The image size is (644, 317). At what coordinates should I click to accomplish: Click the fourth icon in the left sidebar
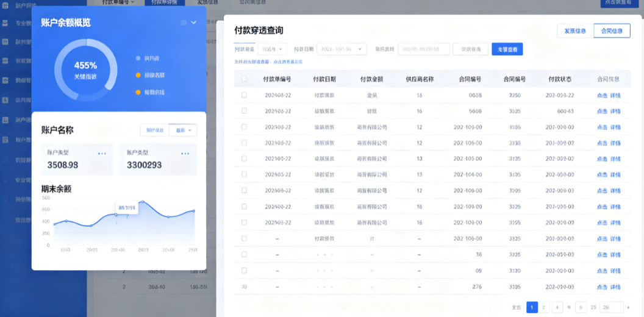[x=5, y=61]
